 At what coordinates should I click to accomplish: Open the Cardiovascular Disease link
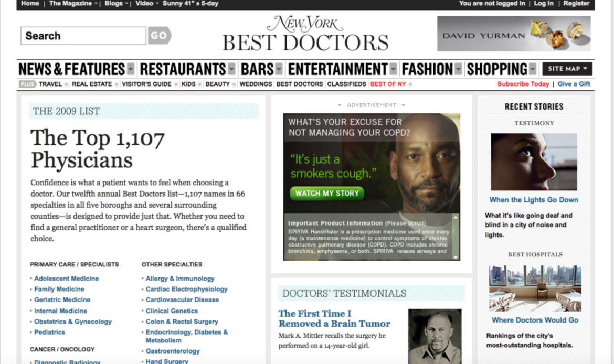point(183,300)
